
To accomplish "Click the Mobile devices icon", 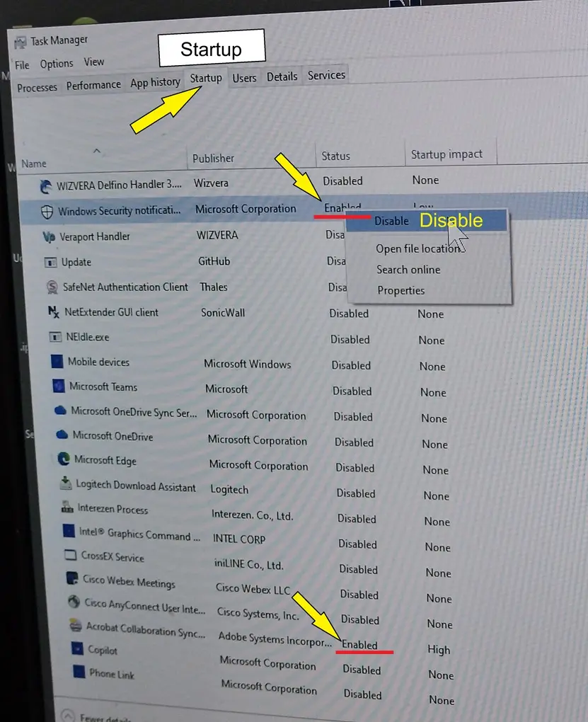I will tap(57, 362).
